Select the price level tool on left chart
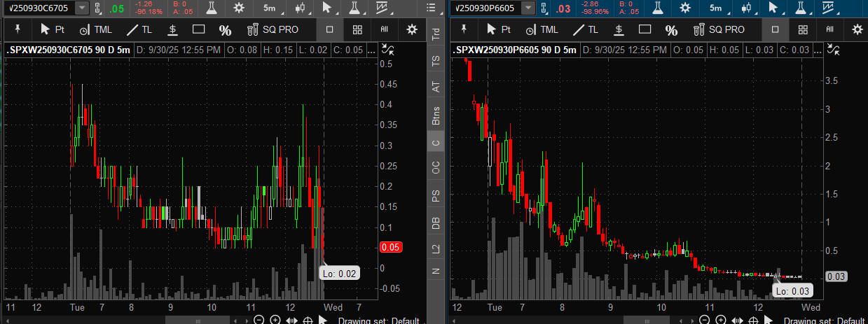 pyautogui.click(x=172, y=29)
